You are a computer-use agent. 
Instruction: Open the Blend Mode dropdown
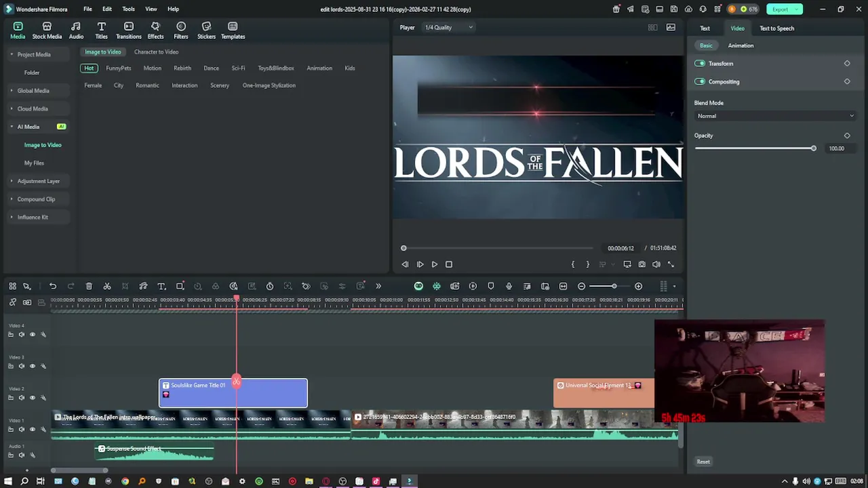point(775,116)
